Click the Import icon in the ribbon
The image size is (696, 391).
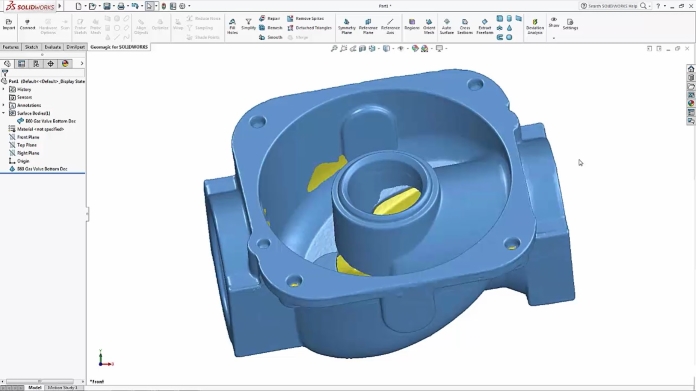[x=9, y=24]
